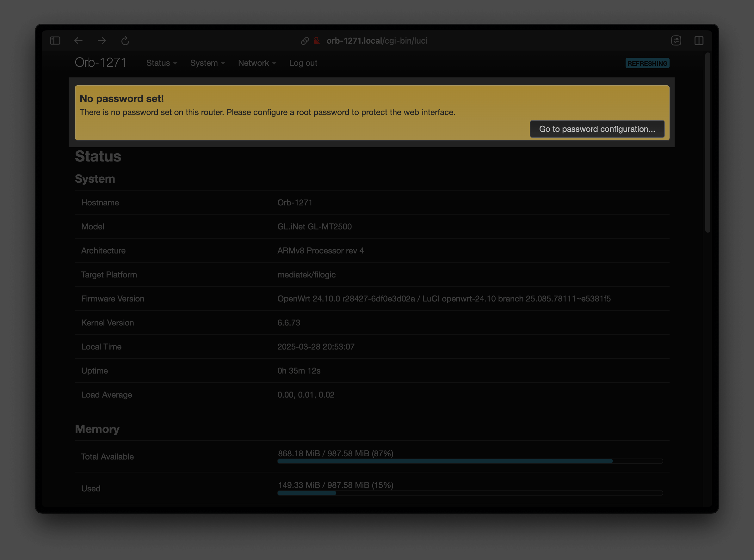Image resolution: width=754 pixels, height=560 pixels.
Task: Expand the Network menu dropdown
Action: pos(257,63)
